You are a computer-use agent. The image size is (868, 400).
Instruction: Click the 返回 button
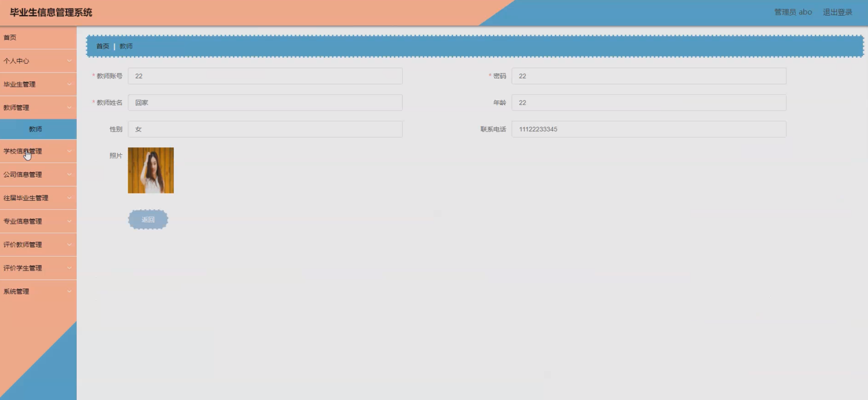(148, 220)
